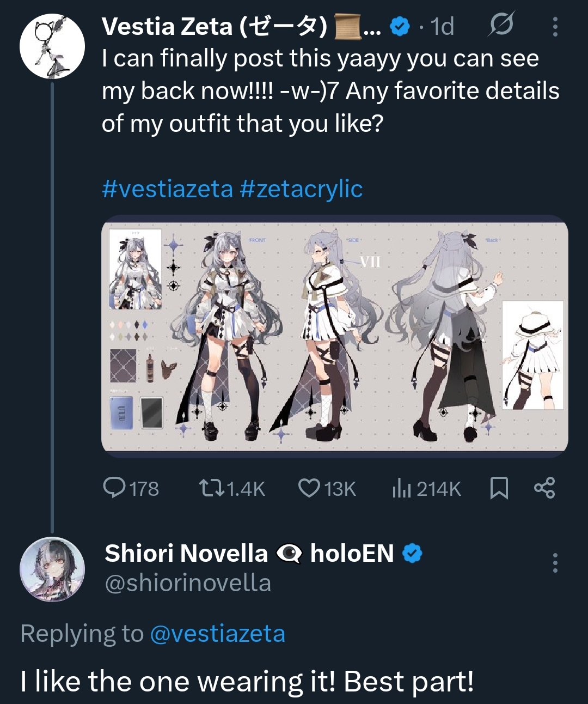Tap the slashed-circle icon beside 1d
Screen dimensions: 588x704
click(x=500, y=26)
